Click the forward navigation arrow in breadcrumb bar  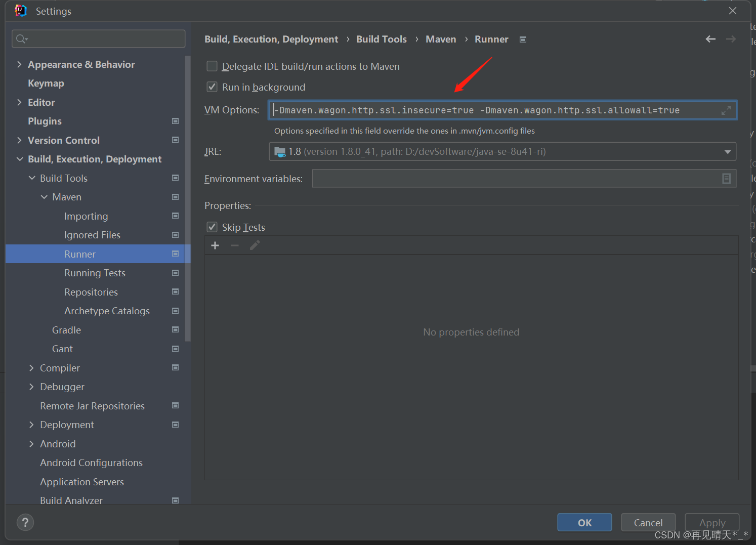pos(731,38)
